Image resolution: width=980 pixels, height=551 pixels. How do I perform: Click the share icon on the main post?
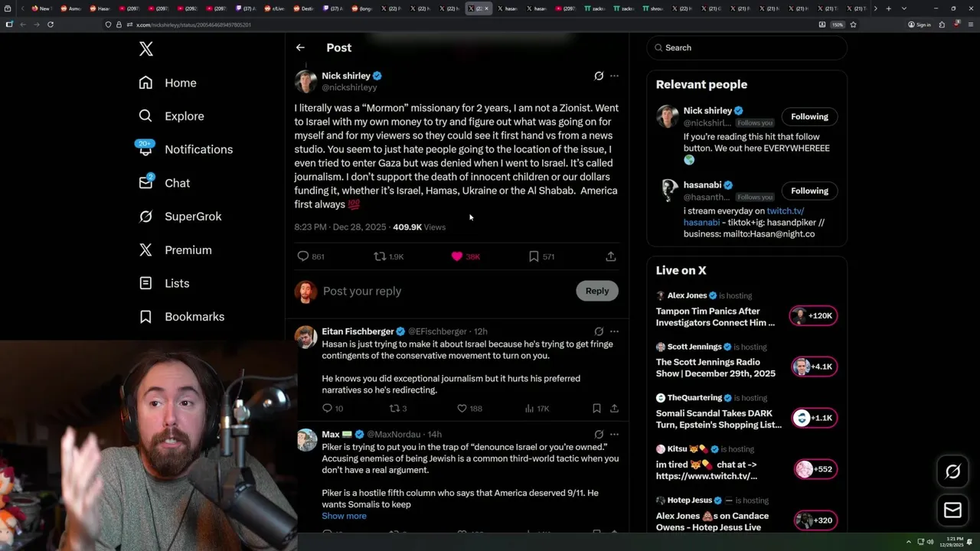[x=610, y=256]
